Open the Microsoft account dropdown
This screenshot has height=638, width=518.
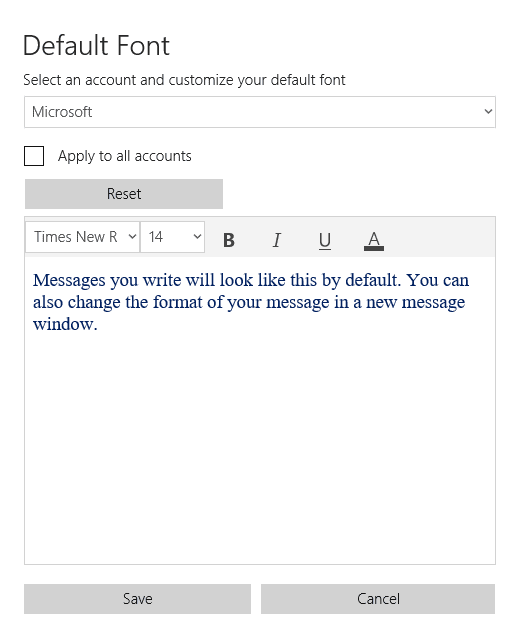click(x=260, y=112)
